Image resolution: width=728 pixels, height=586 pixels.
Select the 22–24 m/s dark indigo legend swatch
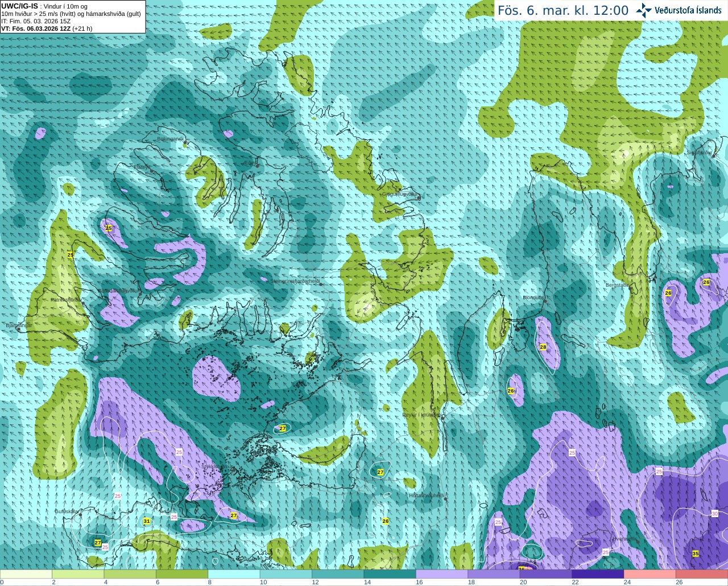pyautogui.click(x=598, y=574)
